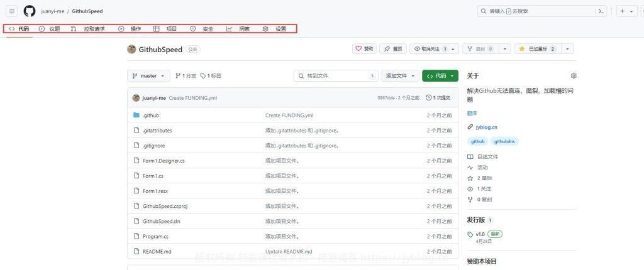Open the 5 次提交 commit history
This screenshot has width=644, height=270.
[438, 98]
